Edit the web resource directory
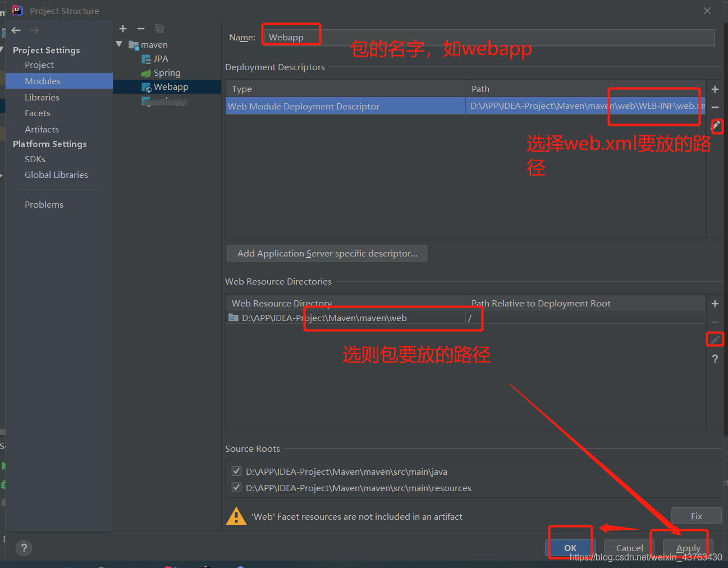728x568 pixels. coord(715,340)
